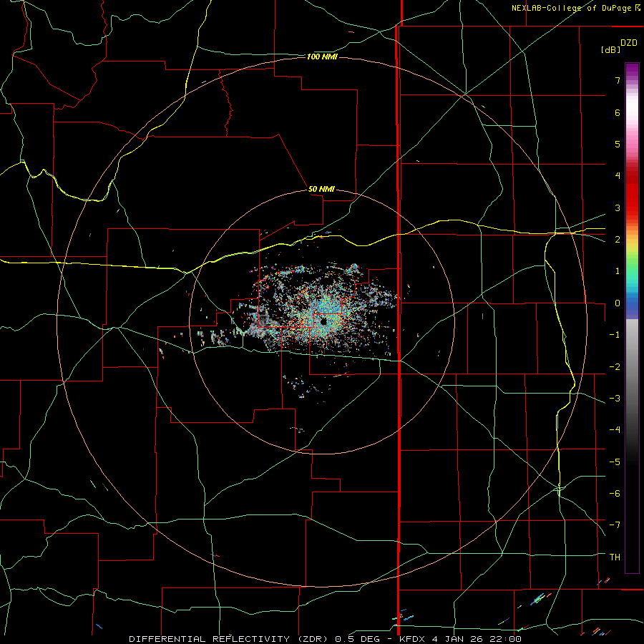Image resolution: width=644 pixels, height=644 pixels.
Task: Click the value -4 on the scale
Action: tap(615, 430)
